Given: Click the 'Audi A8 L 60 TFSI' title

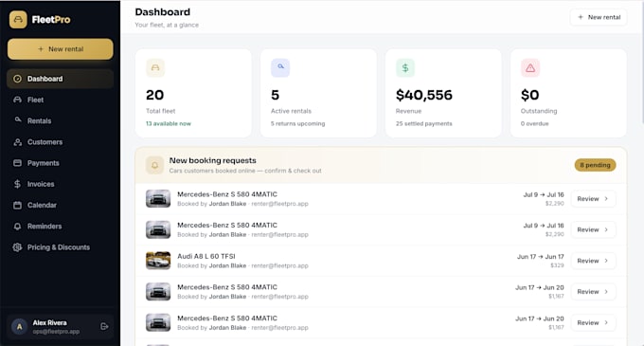Looking at the screenshot, I should point(206,256).
